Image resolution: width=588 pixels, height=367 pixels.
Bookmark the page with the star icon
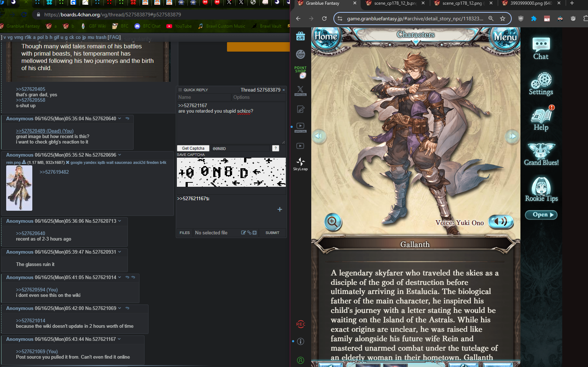pyautogui.click(x=503, y=19)
